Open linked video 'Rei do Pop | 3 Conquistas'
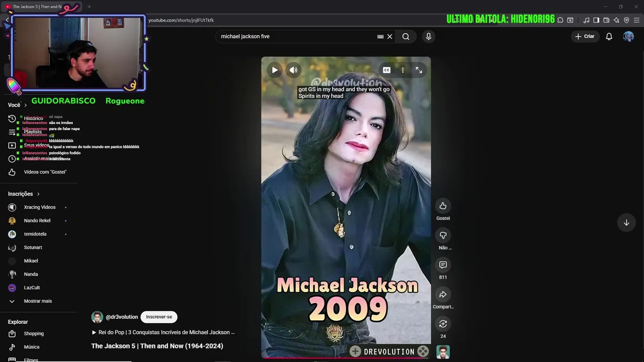Screen dimensions: 644x362 point(163,332)
